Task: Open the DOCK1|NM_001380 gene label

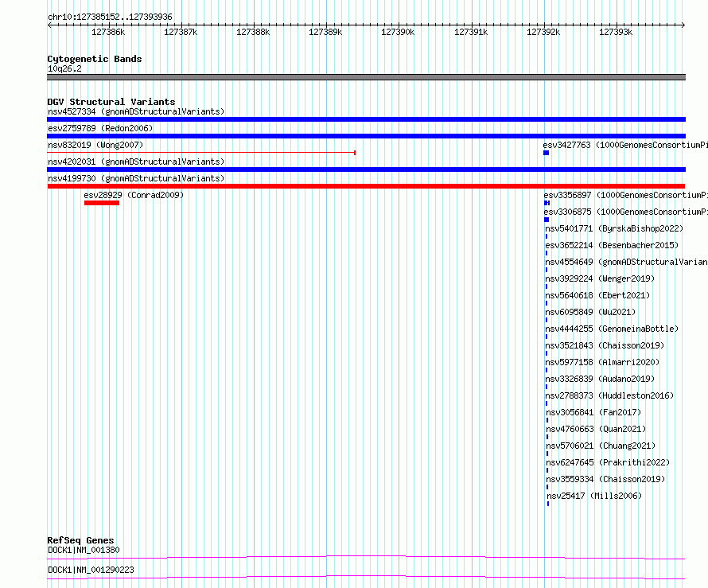Action: [x=84, y=550]
